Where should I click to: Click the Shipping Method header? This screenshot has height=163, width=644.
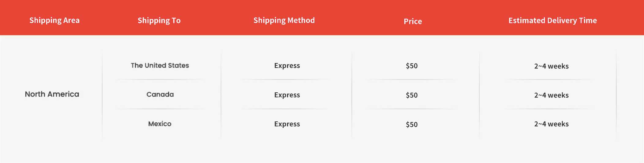[x=284, y=20]
